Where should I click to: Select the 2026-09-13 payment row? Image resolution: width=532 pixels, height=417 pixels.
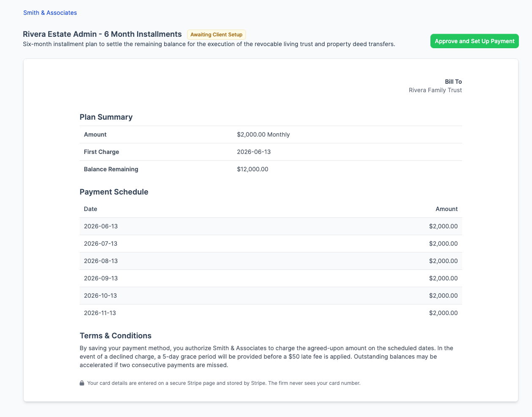271,278
